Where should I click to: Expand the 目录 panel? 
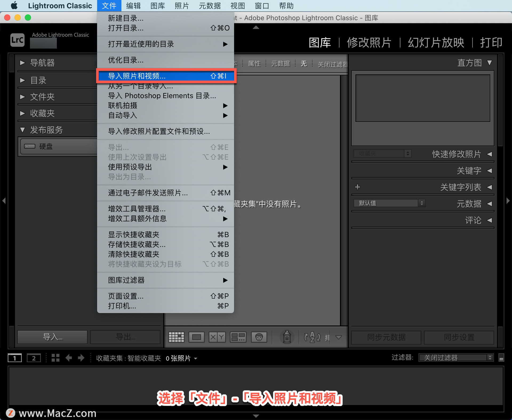click(x=22, y=80)
